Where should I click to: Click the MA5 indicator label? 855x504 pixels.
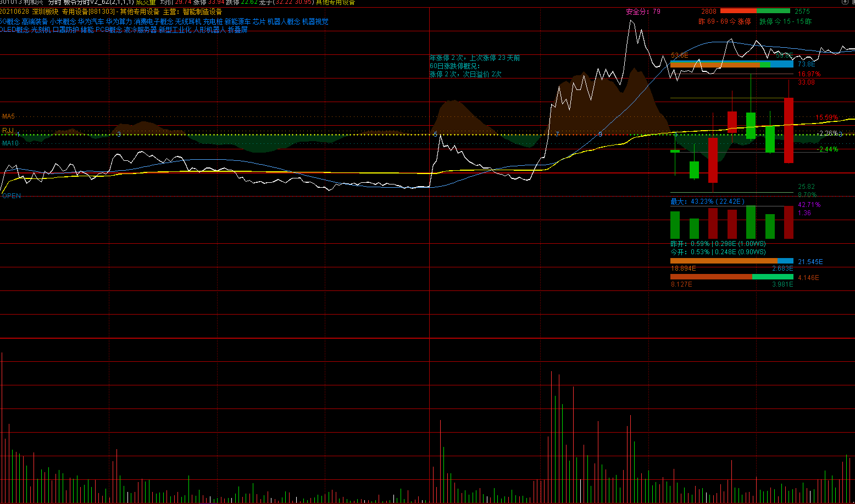tap(8, 116)
